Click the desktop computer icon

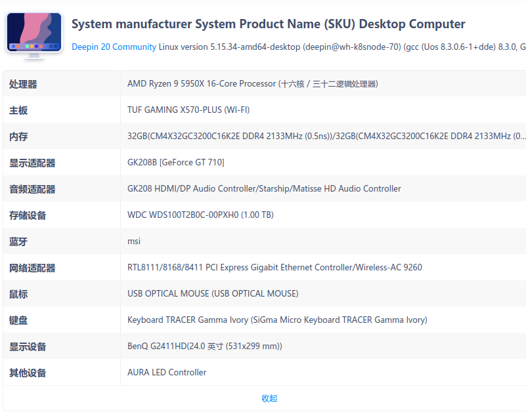34,35
